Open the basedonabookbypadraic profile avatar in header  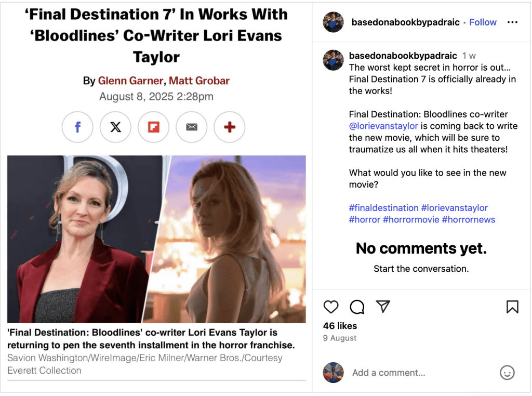[333, 22]
